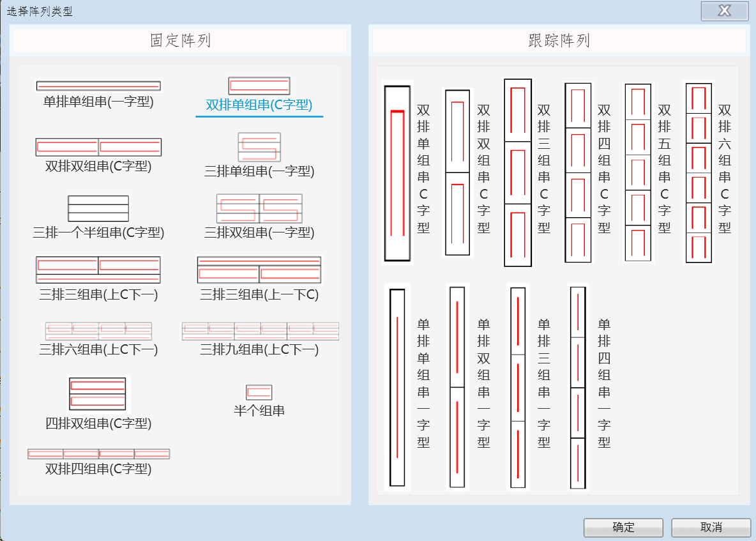Choose tracking array 双排单组串C字型
This screenshot has height=541, width=756.
(x=397, y=173)
